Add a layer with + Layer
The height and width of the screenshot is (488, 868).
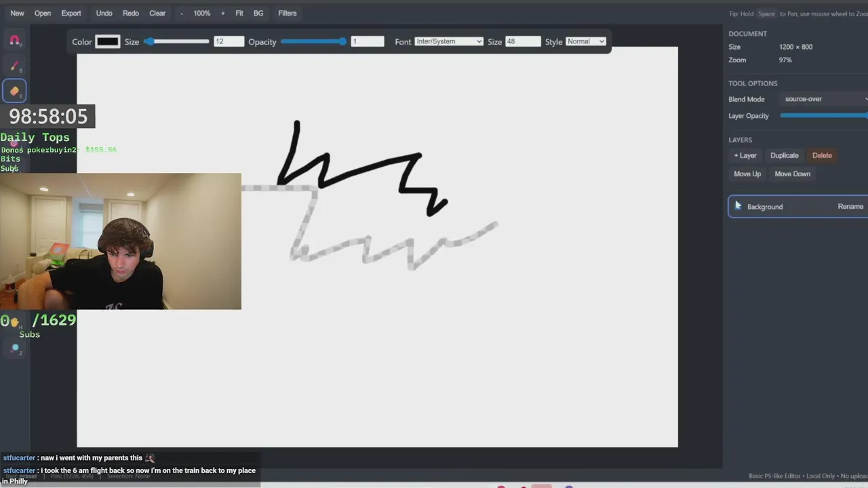[x=745, y=155]
